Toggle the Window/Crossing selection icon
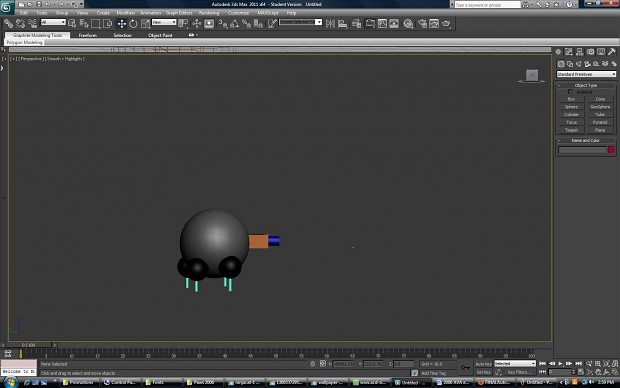This screenshot has width=620, height=388. [108, 24]
